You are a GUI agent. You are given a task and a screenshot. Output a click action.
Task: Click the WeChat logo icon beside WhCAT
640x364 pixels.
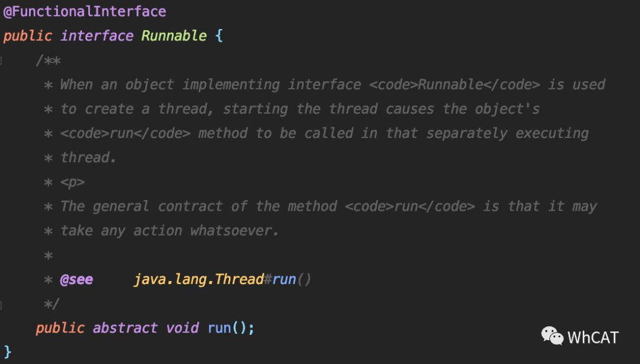click(552, 336)
